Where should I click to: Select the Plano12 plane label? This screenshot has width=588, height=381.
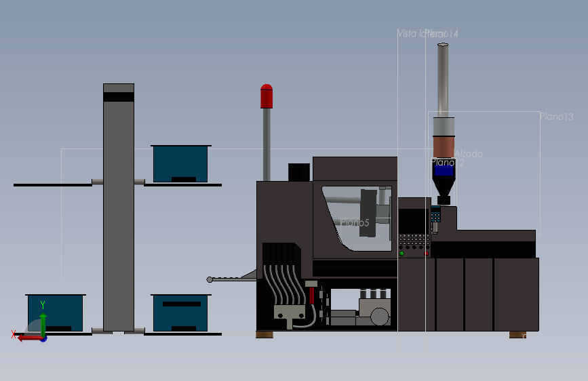click(x=448, y=163)
